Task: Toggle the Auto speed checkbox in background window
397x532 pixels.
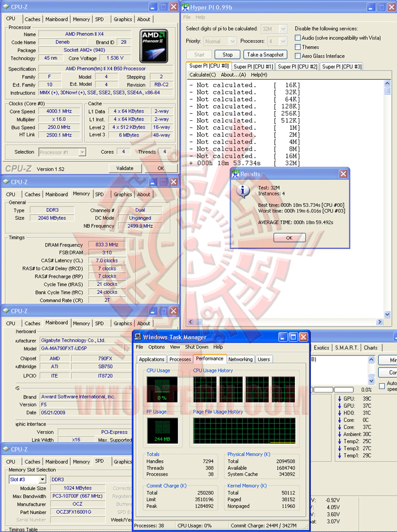Action: click(x=382, y=386)
